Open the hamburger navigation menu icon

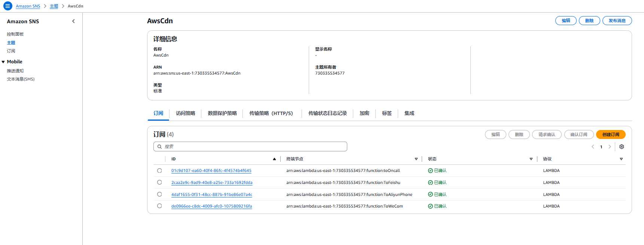click(7, 6)
